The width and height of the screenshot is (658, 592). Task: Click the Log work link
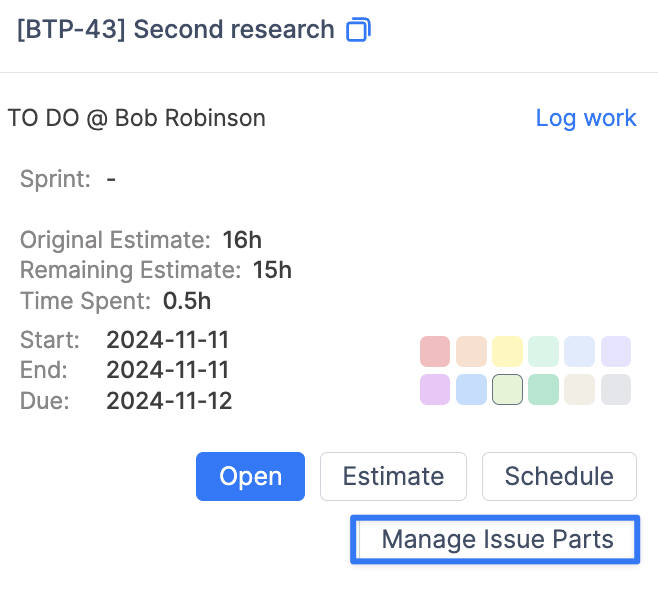[585, 118]
